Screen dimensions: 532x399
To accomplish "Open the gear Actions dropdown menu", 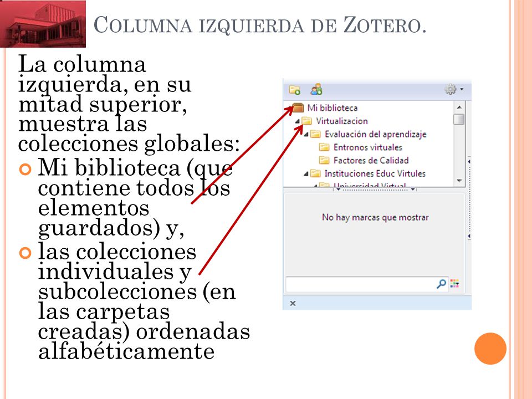I will (454, 89).
